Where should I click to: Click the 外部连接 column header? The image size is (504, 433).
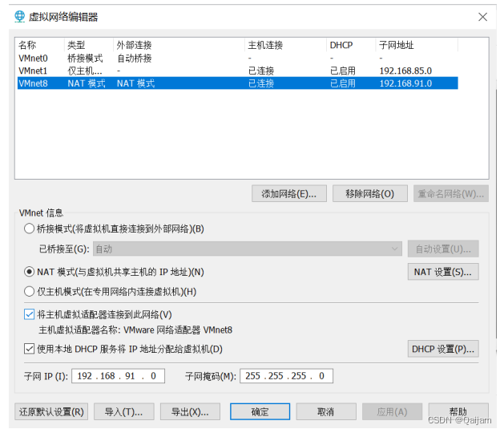[x=179, y=45]
